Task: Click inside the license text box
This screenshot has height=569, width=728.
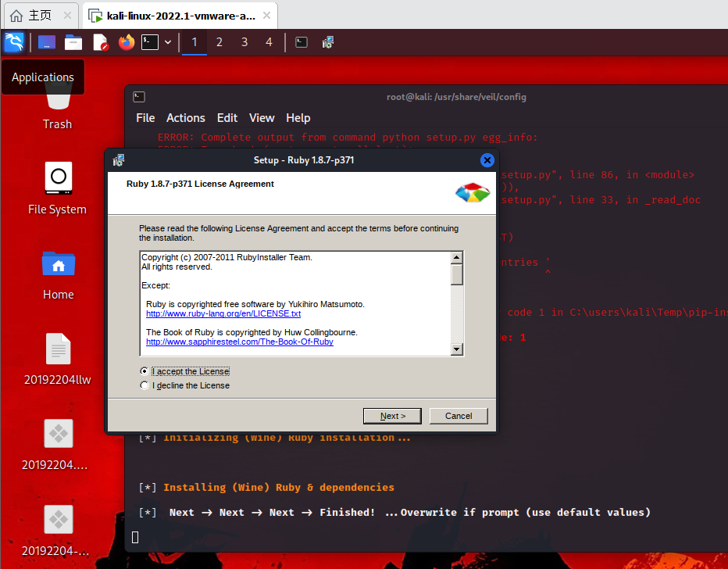Action: click(x=295, y=303)
